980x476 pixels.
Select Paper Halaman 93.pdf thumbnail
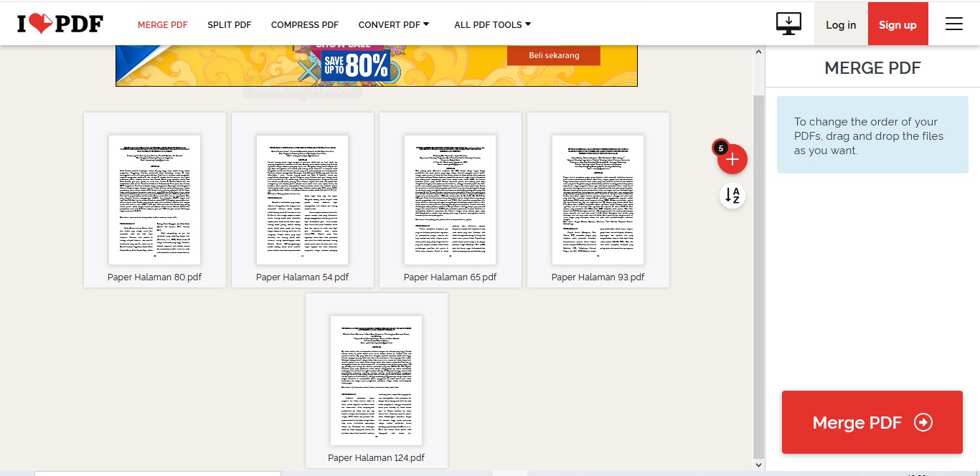(x=598, y=199)
